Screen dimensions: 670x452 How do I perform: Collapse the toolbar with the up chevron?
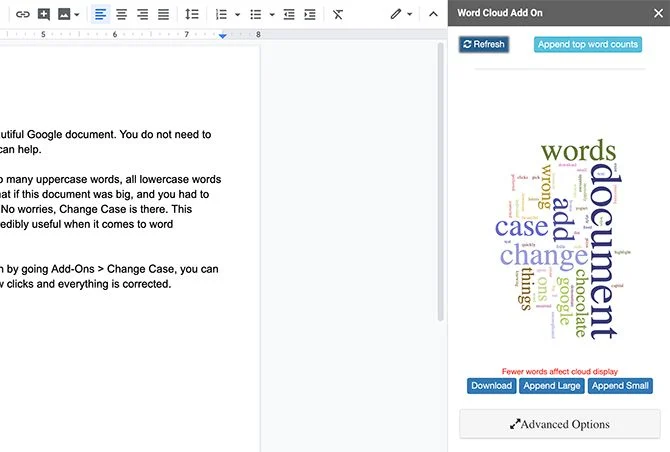pyautogui.click(x=433, y=15)
